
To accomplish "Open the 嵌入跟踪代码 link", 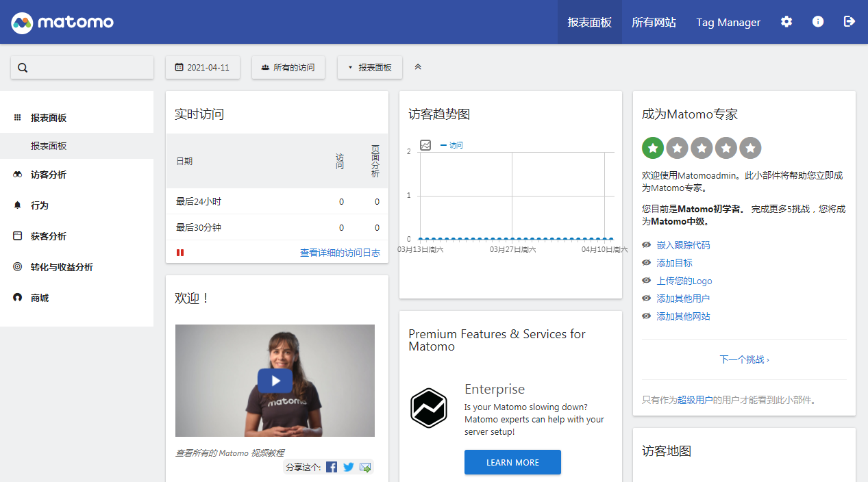I will 684,245.
